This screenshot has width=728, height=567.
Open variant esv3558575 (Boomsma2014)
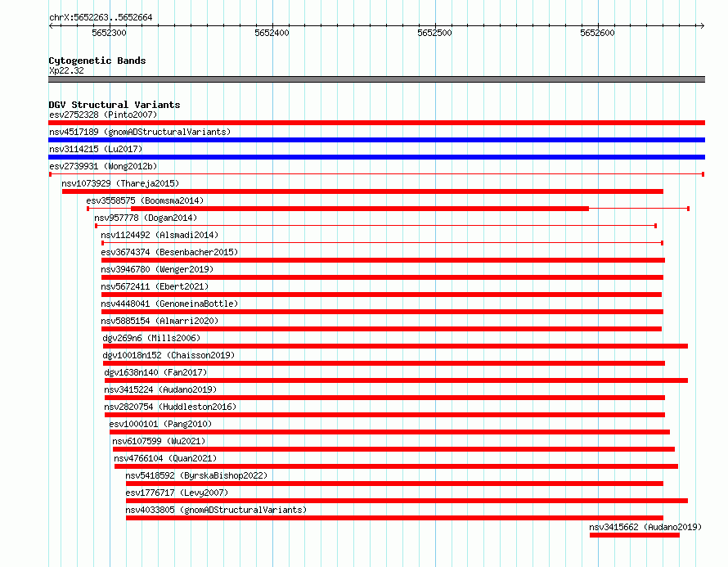[x=145, y=200]
